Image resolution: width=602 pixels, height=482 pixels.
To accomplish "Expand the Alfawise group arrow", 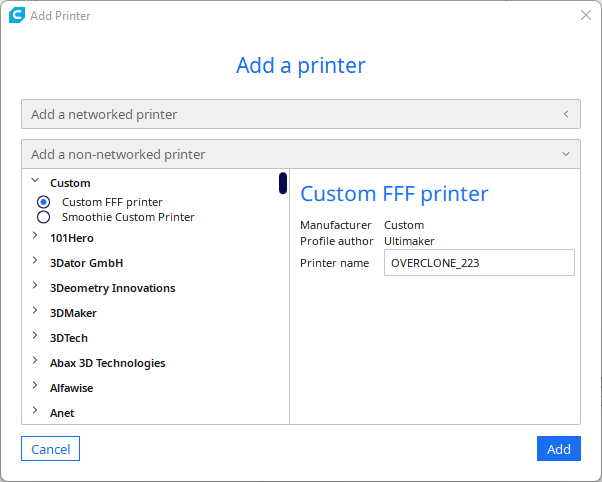I will 35,385.
